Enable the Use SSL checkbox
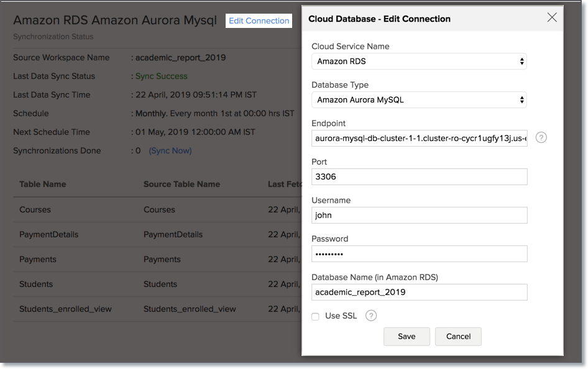This screenshot has height=369, width=588. pyautogui.click(x=315, y=317)
